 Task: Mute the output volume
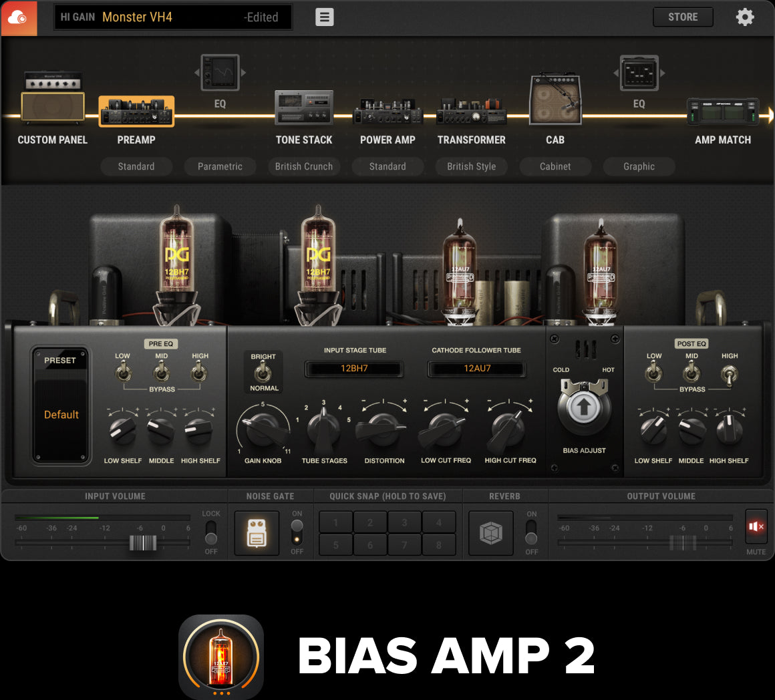tap(756, 527)
